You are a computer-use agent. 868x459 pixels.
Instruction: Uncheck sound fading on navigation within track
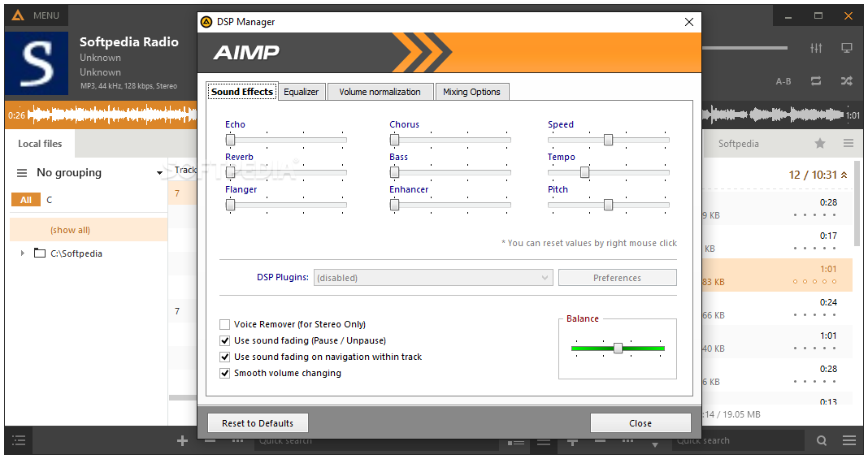tap(225, 357)
